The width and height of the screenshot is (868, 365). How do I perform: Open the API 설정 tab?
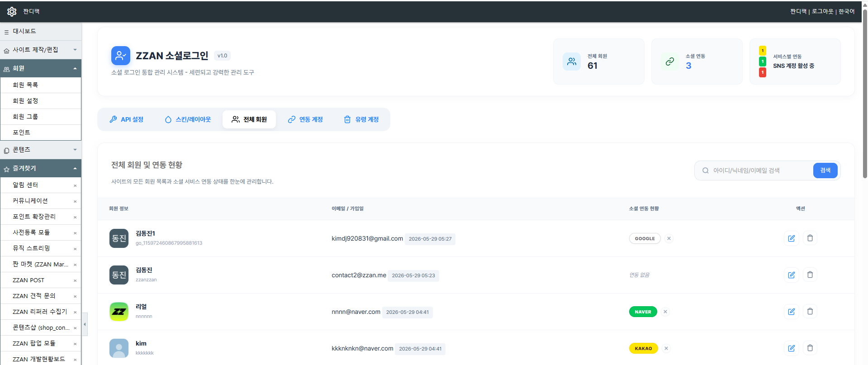click(x=127, y=119)
